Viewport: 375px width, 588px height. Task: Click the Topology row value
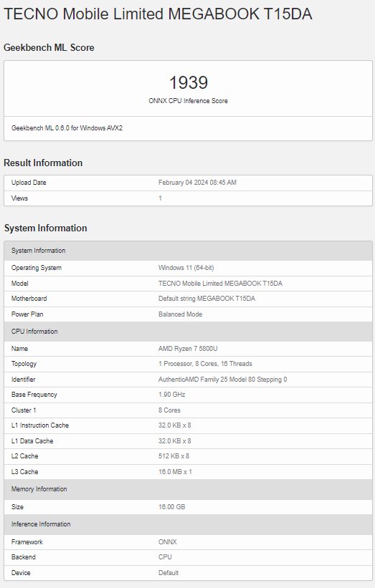pos(205,364)
